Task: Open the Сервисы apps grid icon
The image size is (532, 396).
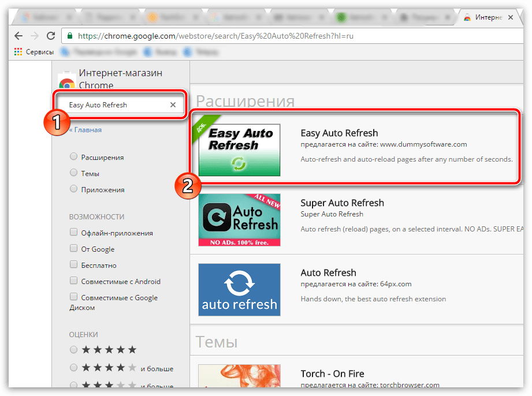Action: [x=18, y=52]
